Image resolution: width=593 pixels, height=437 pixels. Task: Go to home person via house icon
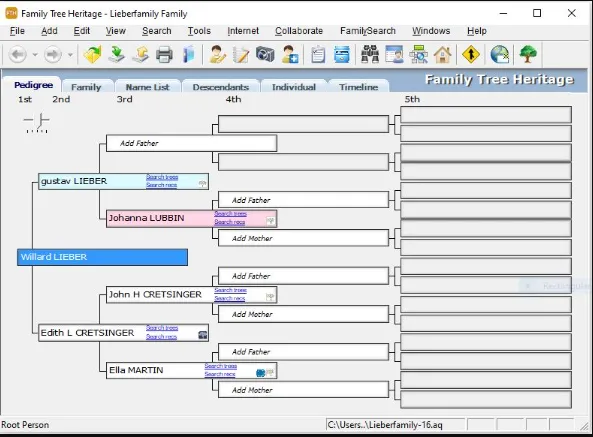pos(442,54)
